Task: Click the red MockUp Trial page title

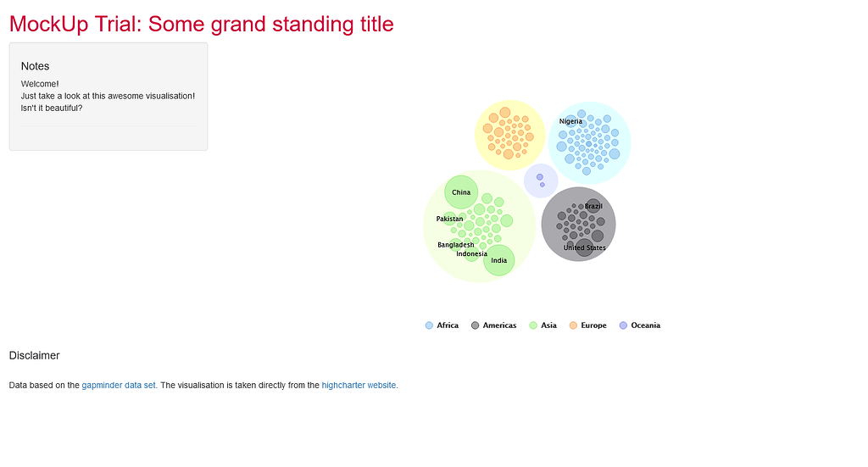Action: 202,25
